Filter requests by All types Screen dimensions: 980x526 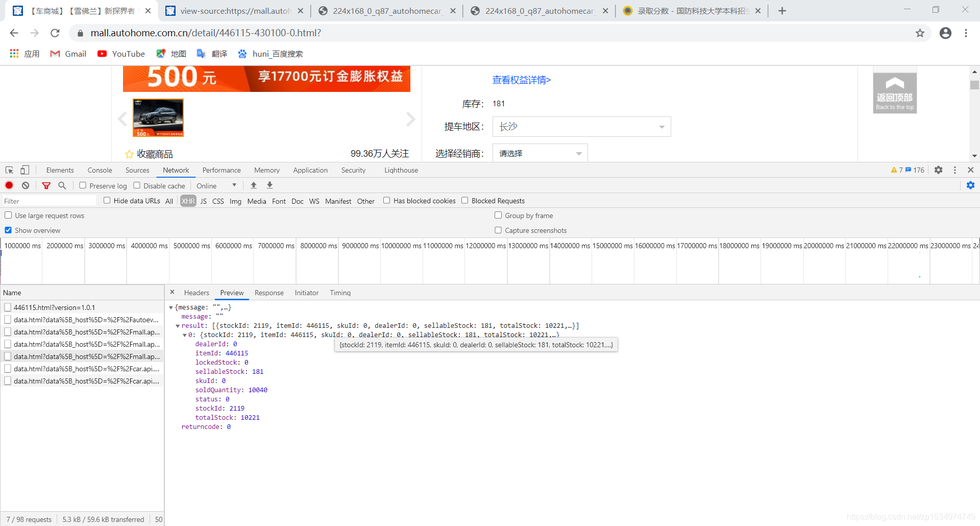(x=169, y=201)
